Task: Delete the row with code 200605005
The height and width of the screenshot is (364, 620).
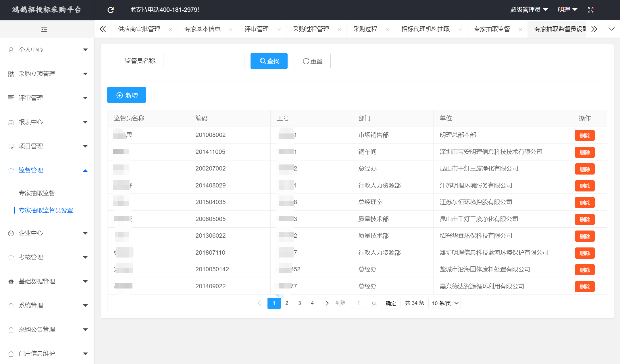Action: [x=585, y=219]
